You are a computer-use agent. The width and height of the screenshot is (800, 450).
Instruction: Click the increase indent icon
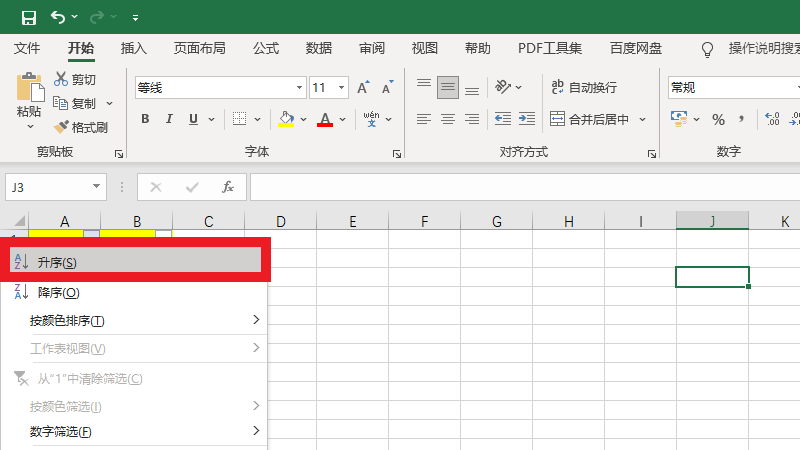point(527,120)
